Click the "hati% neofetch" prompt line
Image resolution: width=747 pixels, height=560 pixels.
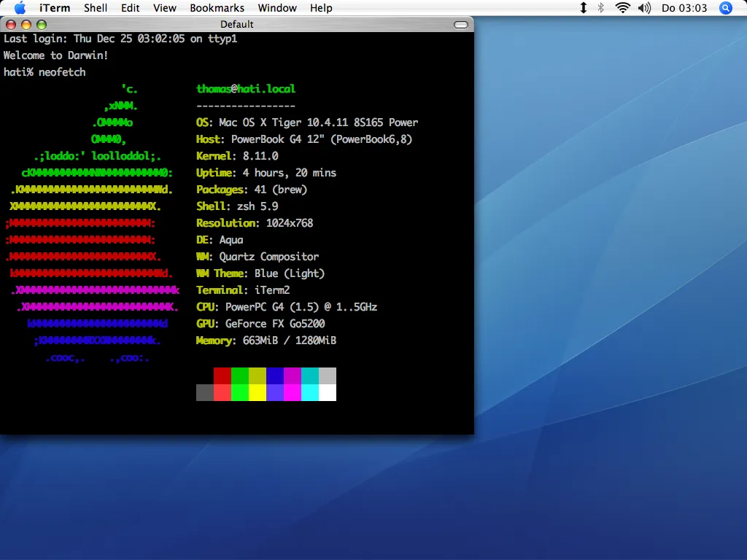44,72
